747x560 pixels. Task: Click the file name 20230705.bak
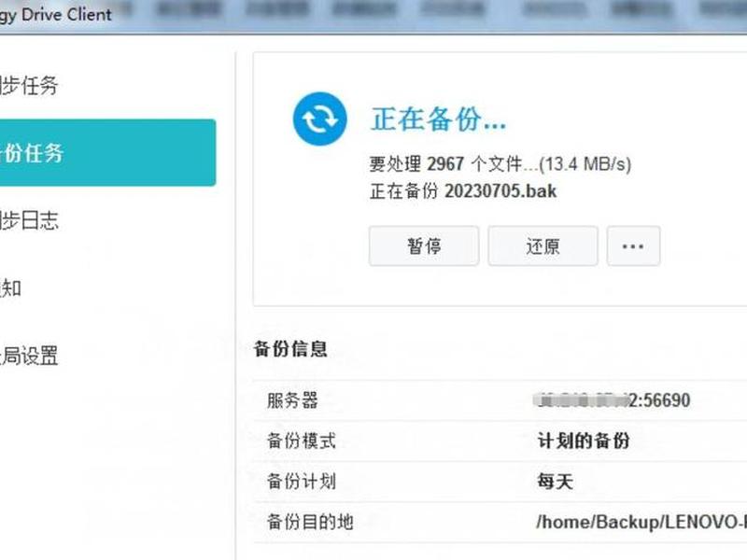click(500, 191)
